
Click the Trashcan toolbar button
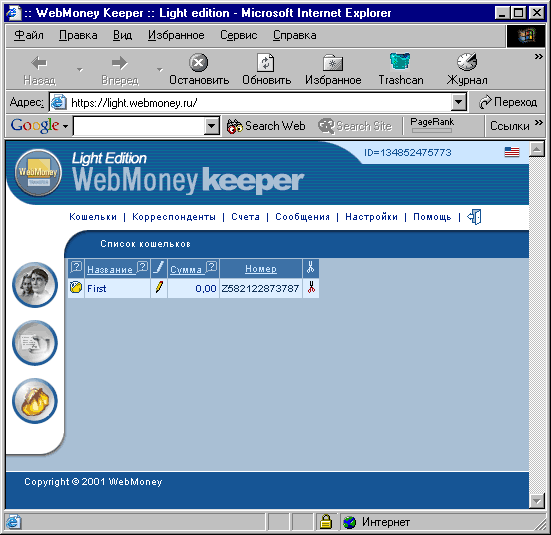pos(401,69)
